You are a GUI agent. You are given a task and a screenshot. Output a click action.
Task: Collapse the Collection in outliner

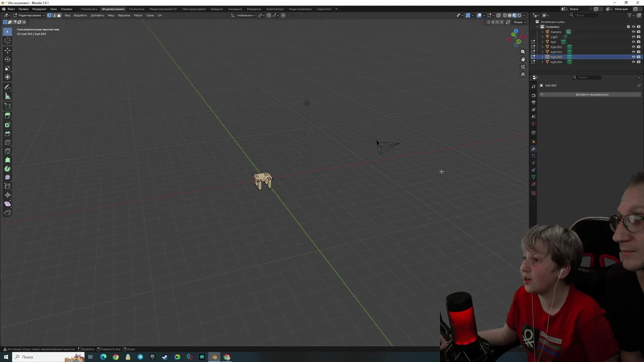pos(537,27)
